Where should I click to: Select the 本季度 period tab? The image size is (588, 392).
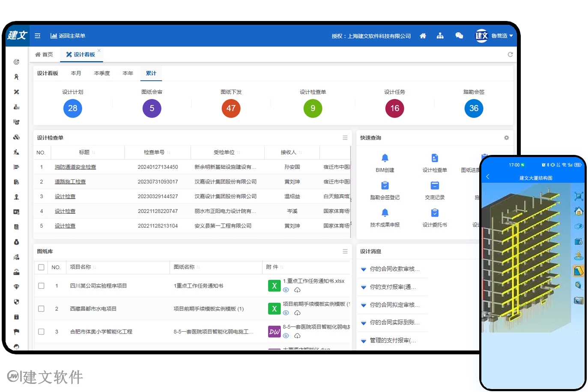point(102,73)
